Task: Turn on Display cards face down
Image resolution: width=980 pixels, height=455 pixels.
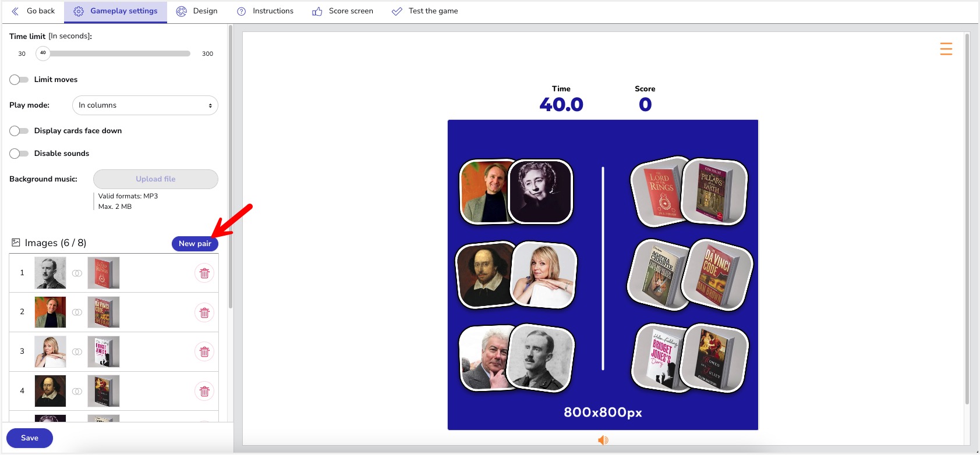Action: pos(19,131)
